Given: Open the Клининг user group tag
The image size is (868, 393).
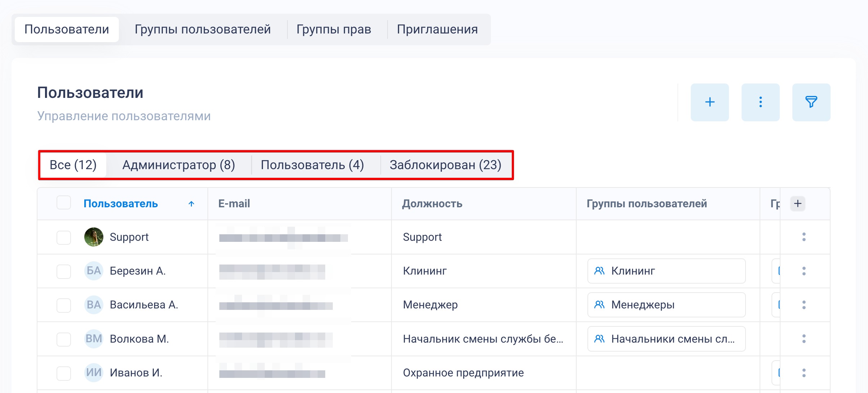Looking at the screenshot, I should point(666,271).
